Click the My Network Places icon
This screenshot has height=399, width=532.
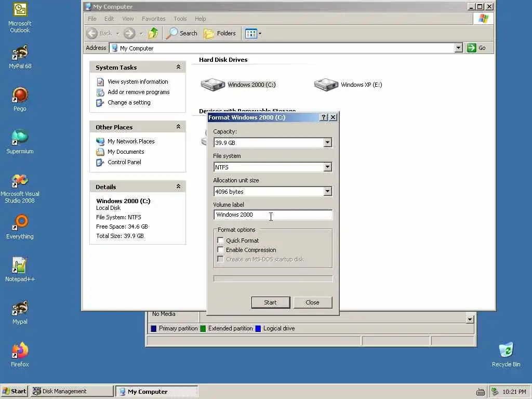point(100,141)
